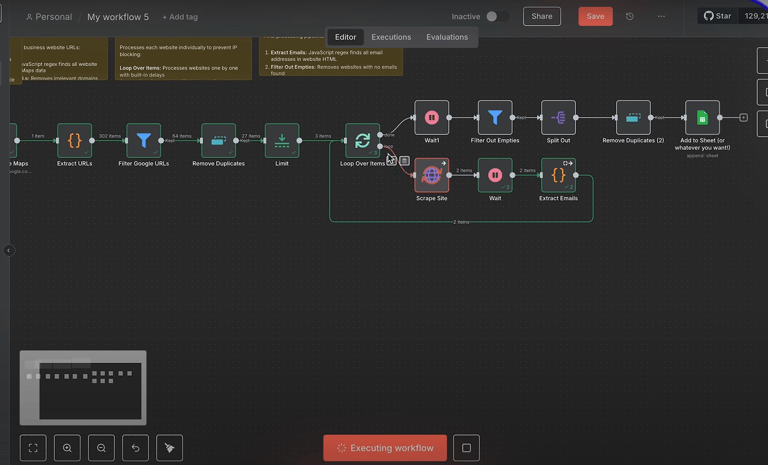This screenshot has width=768, height=465.
Task: Zoom in on the canvas
Action: pos(67,448)
